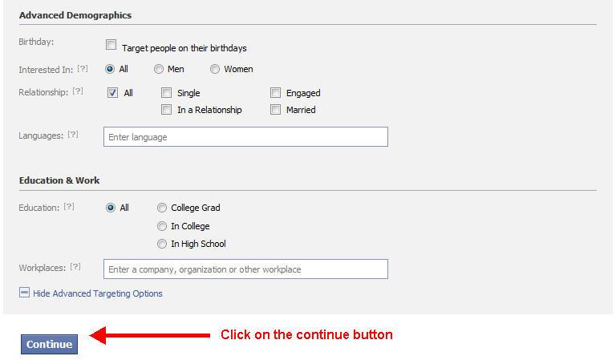Image resolution: width=616 pixels, height=364 pixels.
Task: Check the In a Relationship option
Action: [x=167, y=110]
